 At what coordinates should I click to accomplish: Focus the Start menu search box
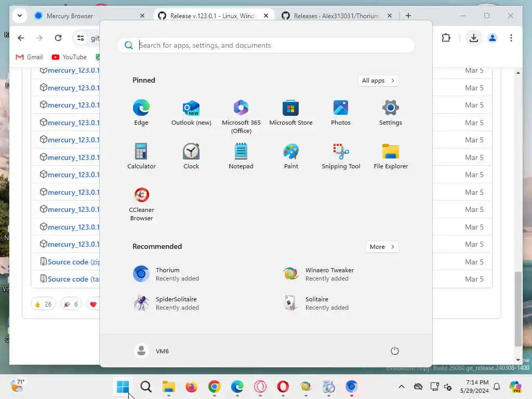[266, 45]
